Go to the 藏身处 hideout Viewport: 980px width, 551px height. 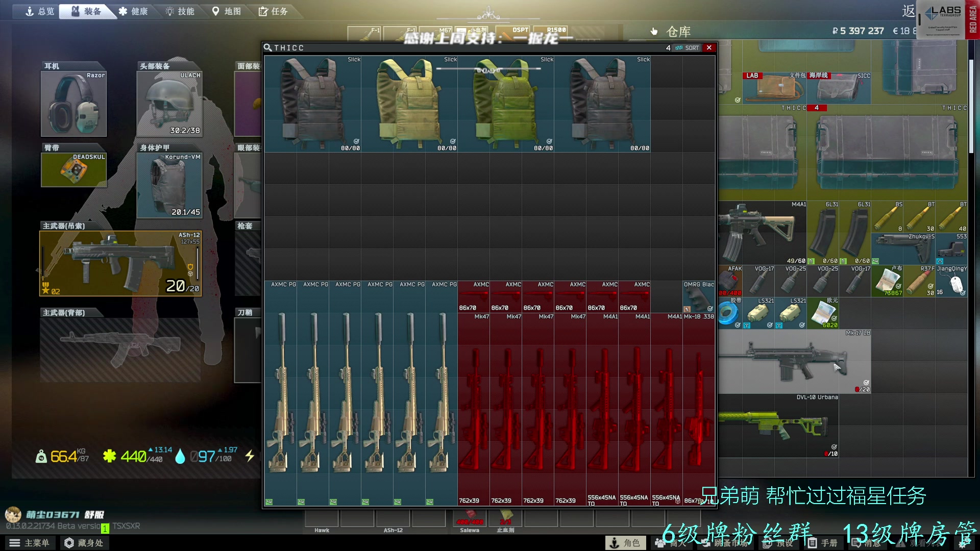pyautogui.click(x=85, y=543)
